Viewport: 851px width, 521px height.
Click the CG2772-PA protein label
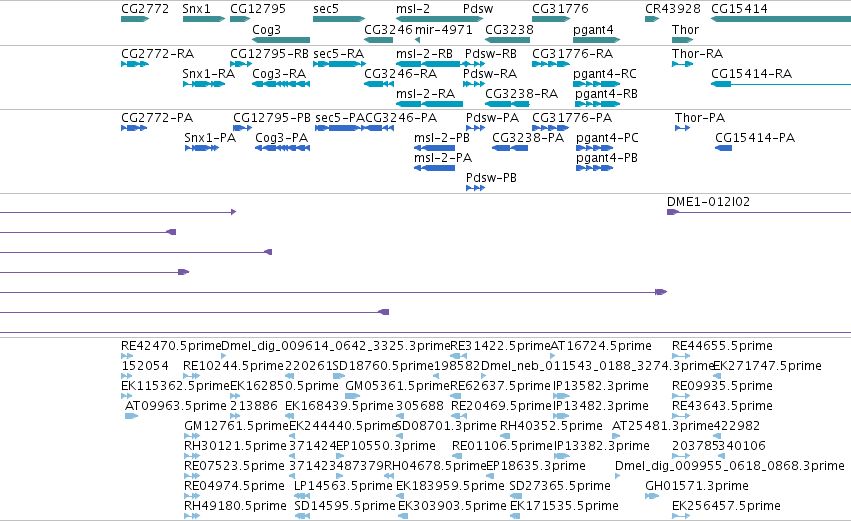click(157, 118)
